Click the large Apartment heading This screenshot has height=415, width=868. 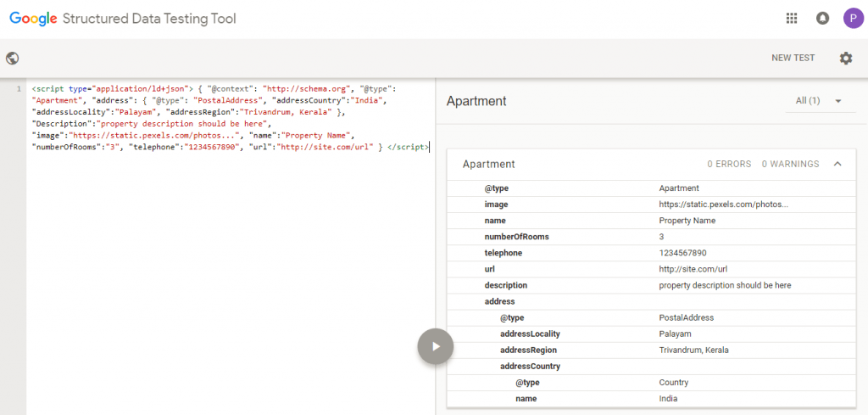pos(476,101)
